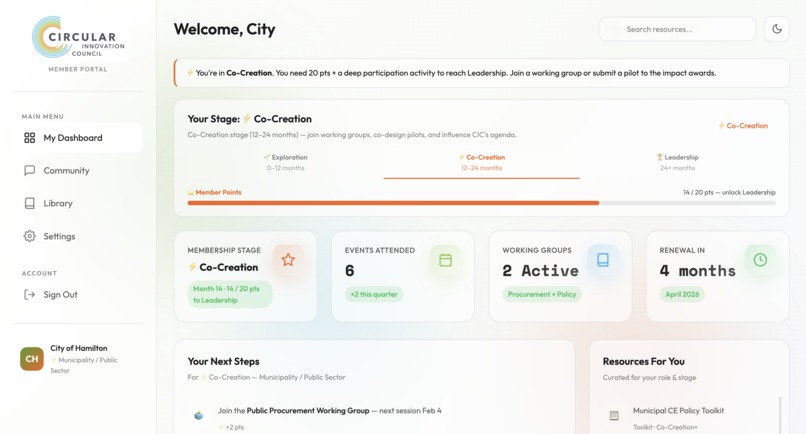
Task: Click the My Dashboard grid icon
Action: pos(30,138)
